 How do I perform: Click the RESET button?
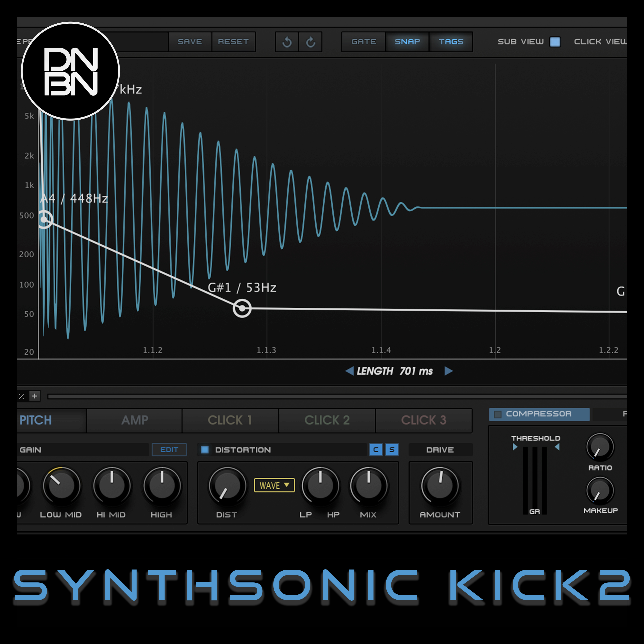tap(233, 42)
